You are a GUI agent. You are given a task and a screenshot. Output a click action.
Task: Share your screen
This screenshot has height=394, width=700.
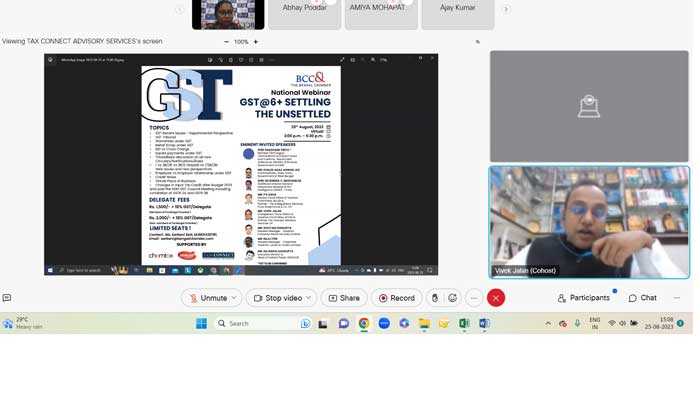coord(344,298)
